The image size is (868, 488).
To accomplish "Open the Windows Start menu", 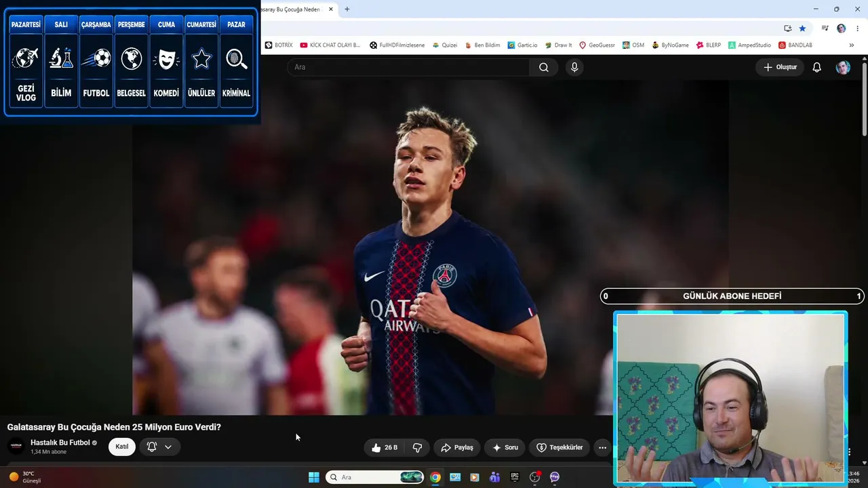I will [x=314, y=477].
